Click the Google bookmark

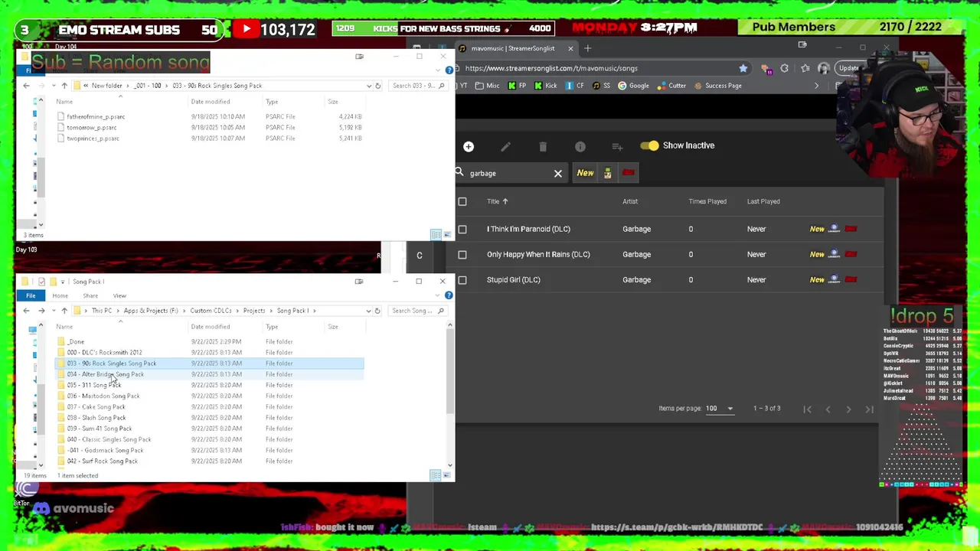633,86
